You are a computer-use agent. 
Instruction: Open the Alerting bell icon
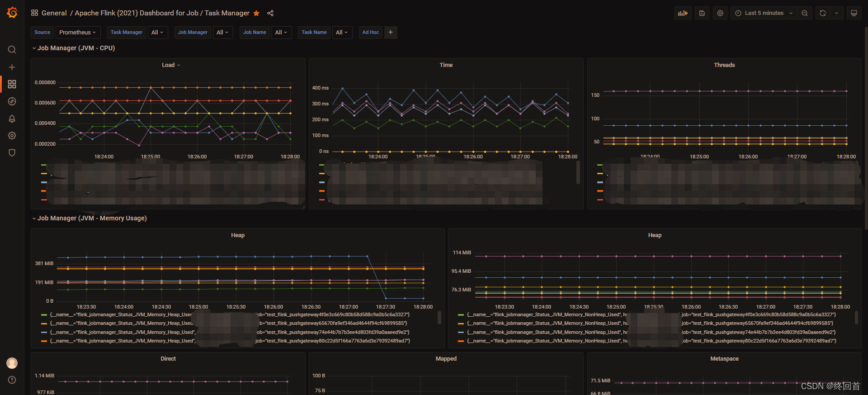pos(12,119)
